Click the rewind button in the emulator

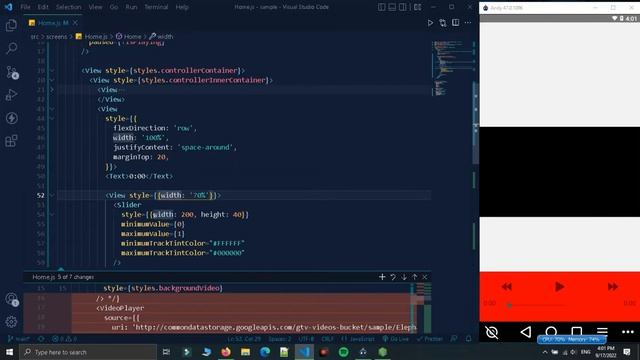(507, 287)
